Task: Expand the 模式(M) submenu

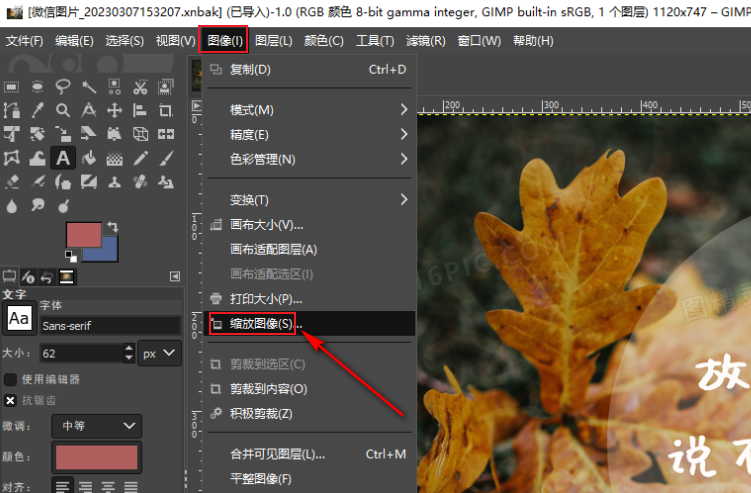Action: tap(310, 110)
